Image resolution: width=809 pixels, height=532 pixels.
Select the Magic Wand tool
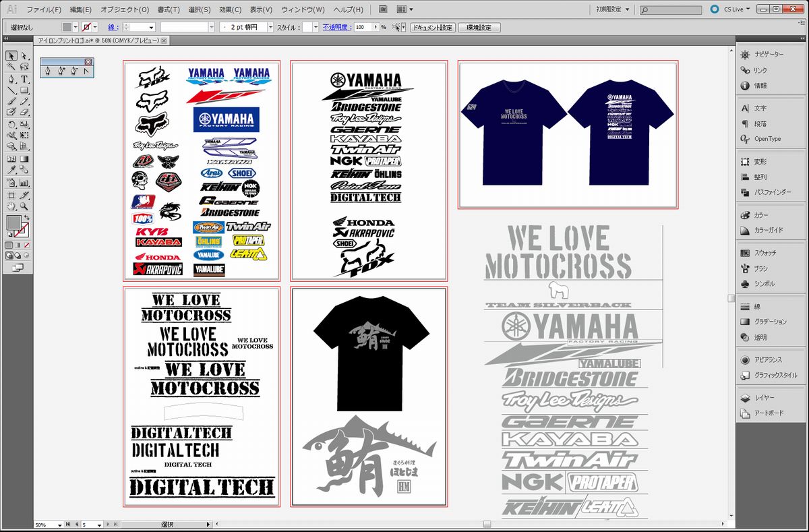(x=11, y=67)
